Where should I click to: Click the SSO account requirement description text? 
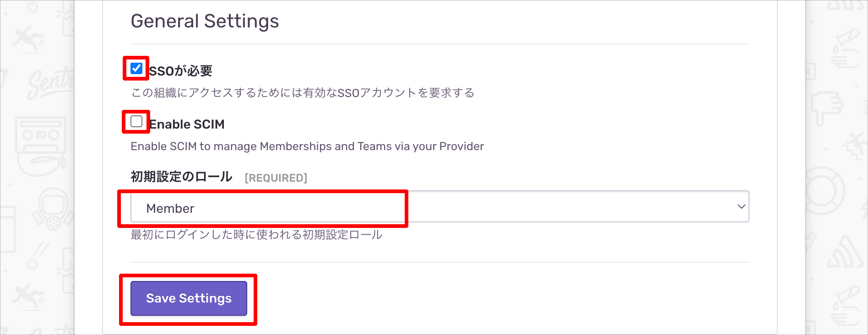point(303,93)
